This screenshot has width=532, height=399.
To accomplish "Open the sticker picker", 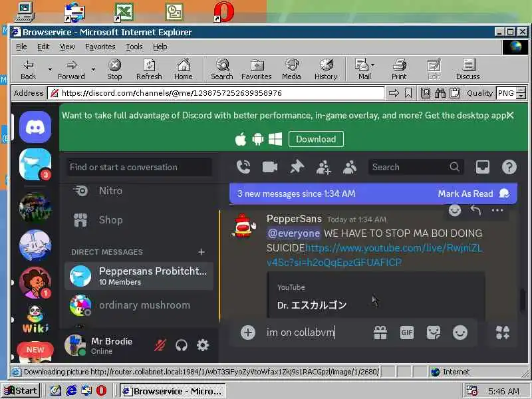I will pyautogui.click(x=434, y=332).
